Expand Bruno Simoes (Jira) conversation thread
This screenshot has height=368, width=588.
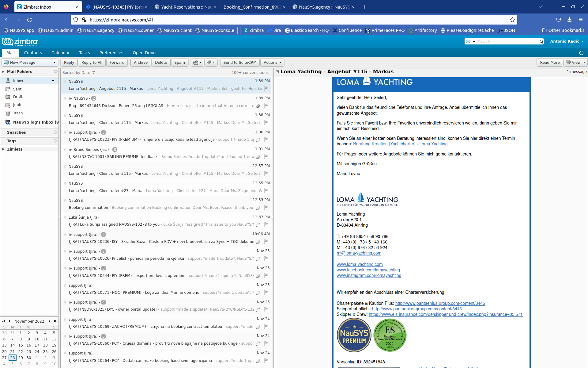coord(71,150)
